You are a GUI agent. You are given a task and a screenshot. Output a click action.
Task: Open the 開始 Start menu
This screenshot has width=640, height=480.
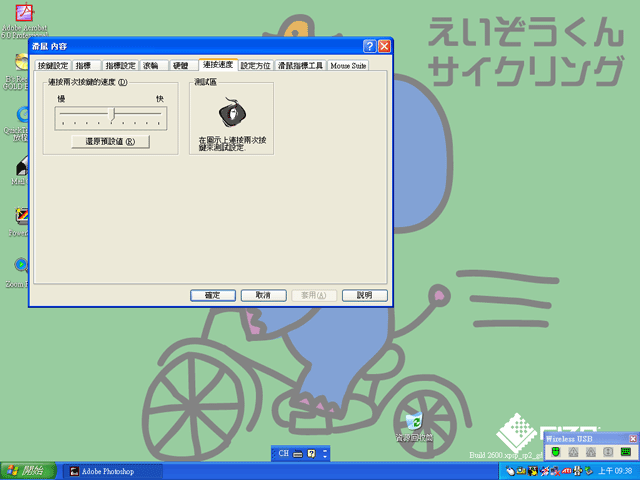28,471
